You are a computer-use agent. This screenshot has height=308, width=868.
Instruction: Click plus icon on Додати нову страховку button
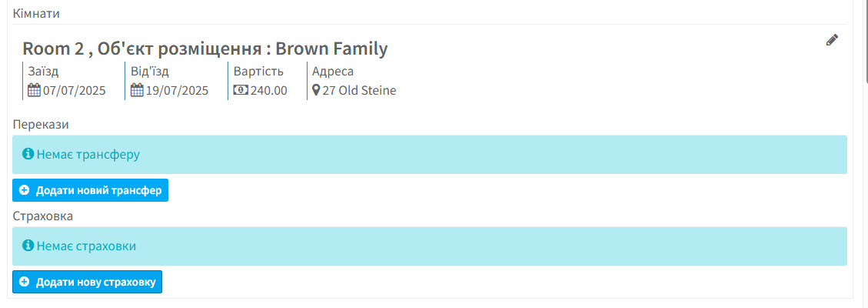click(x=24, y=283)
